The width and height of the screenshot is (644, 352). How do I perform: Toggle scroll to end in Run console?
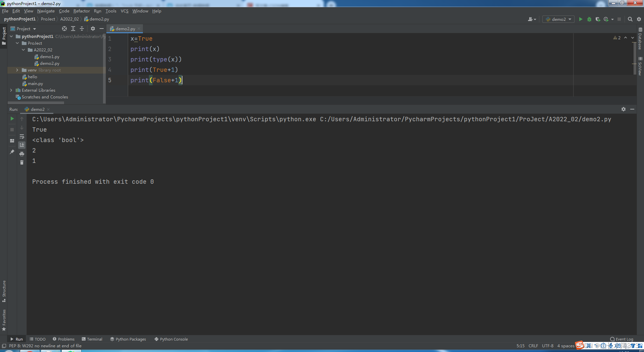coord(22,145)
